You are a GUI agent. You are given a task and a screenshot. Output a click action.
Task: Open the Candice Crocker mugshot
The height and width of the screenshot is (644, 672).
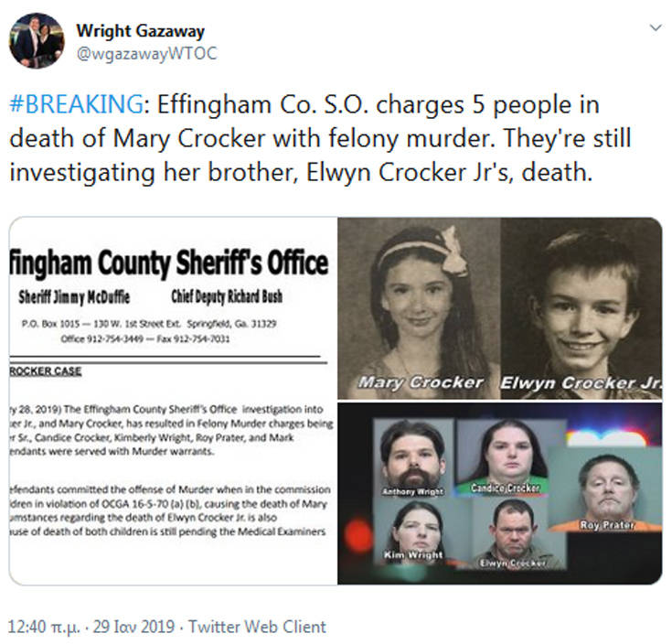(x=506, y=457)
